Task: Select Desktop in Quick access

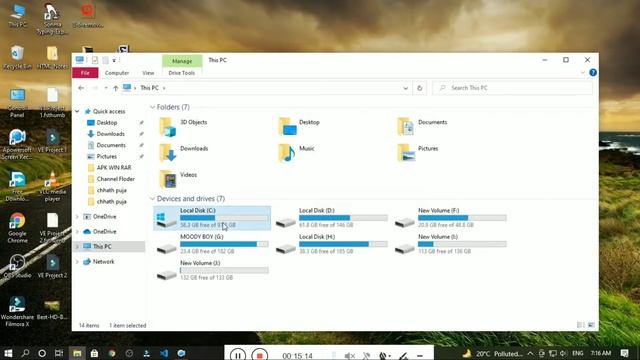Action: point(107,122)
